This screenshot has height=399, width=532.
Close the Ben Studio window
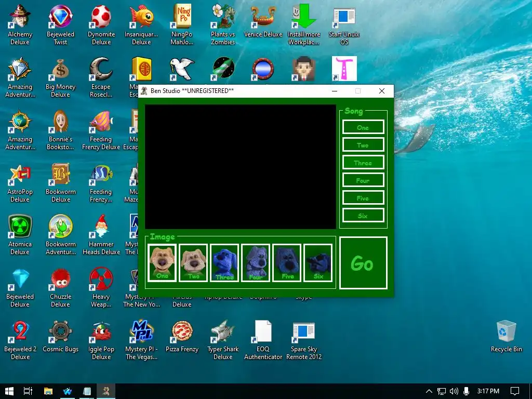point(382,91)
